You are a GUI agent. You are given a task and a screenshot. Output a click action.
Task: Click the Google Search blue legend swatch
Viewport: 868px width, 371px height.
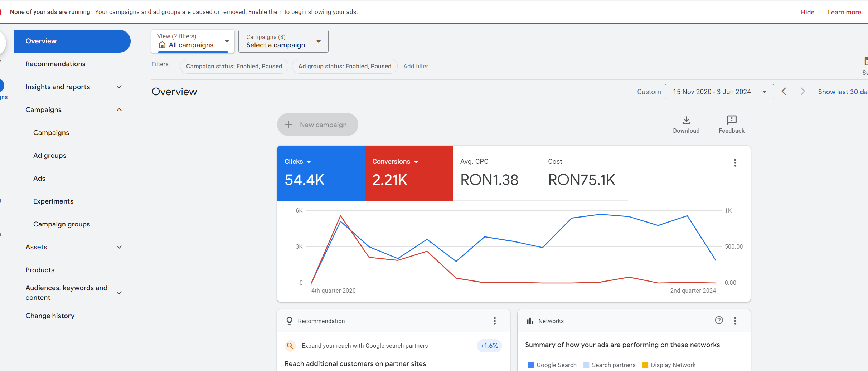[531, 365]
